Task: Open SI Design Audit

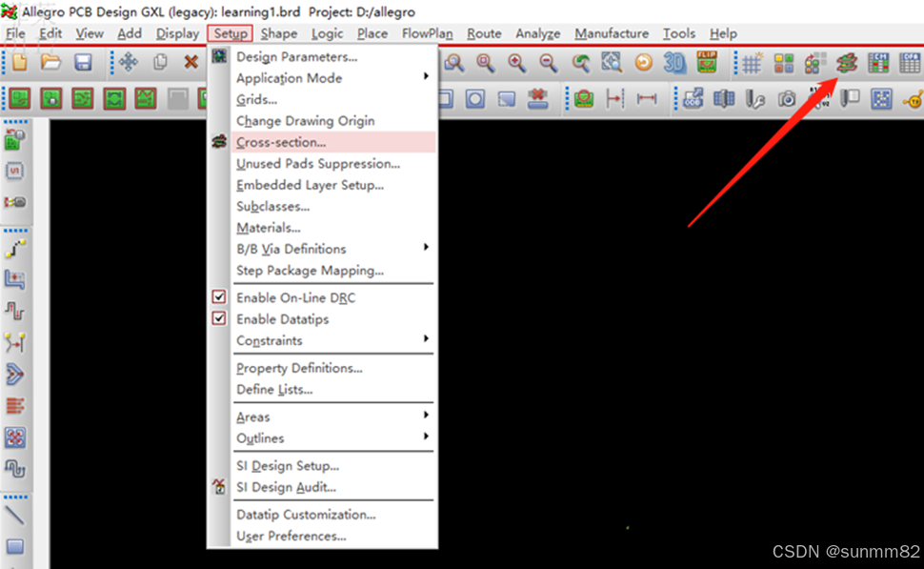Action: click(x=333, y=487)
